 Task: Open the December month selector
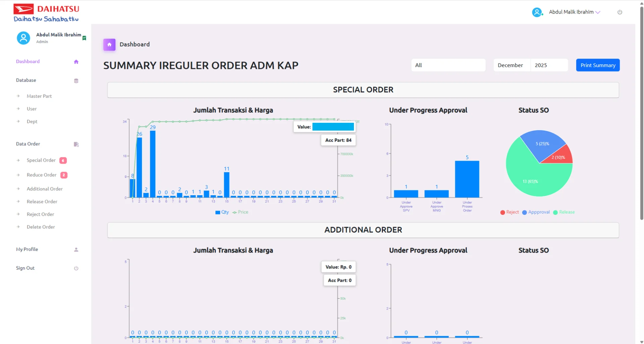coord(512,65)
